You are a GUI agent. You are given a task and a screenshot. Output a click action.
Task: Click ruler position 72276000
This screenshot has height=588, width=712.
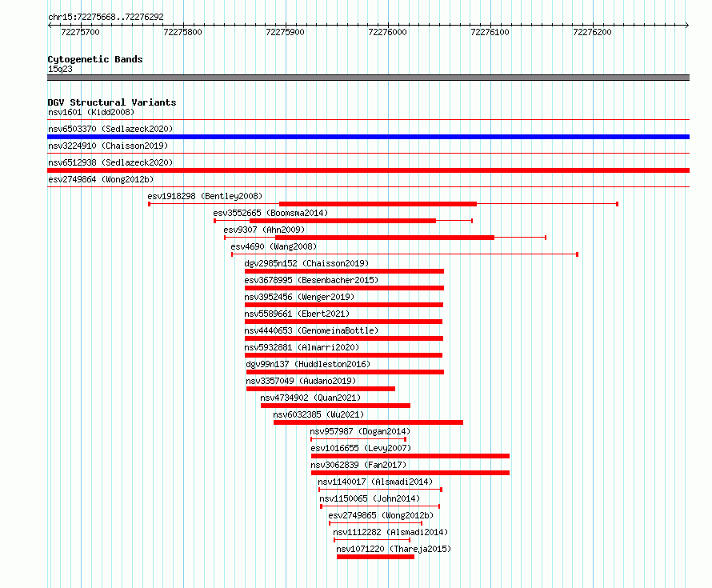[387, 32]
